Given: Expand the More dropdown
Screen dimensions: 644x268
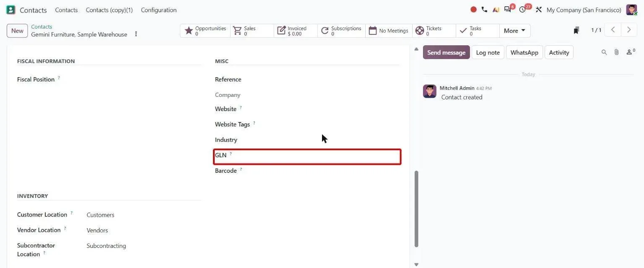Looking at the screenshot, I should pyautogui.click(x=514, y=31).
